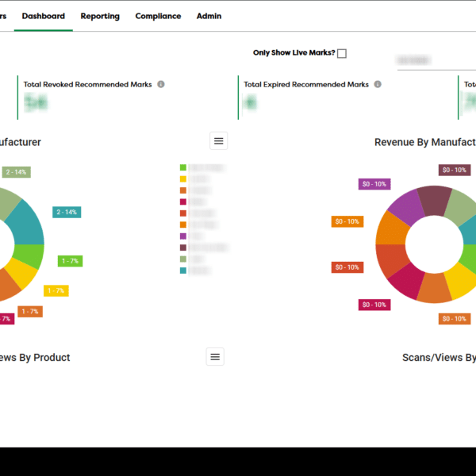Open the Compliance tab
Screen dimensions: 476x476
click(x=158, y=16)
